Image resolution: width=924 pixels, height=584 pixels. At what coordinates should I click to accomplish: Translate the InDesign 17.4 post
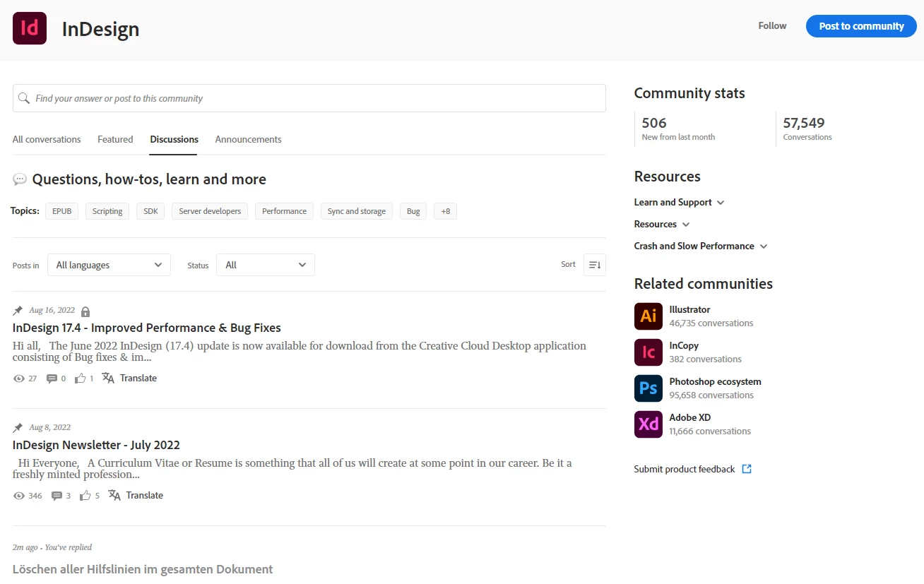138,378
